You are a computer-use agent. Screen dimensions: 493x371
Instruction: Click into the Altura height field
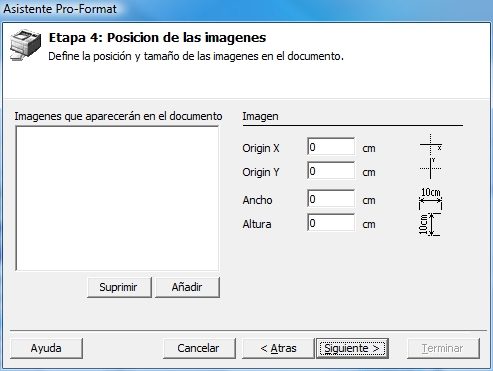(331, 223)
